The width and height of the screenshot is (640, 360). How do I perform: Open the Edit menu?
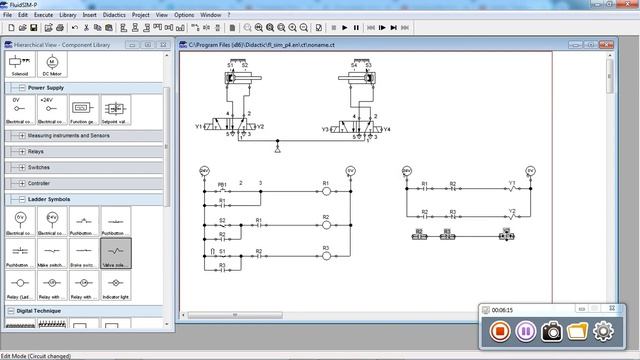coord(23,15)
